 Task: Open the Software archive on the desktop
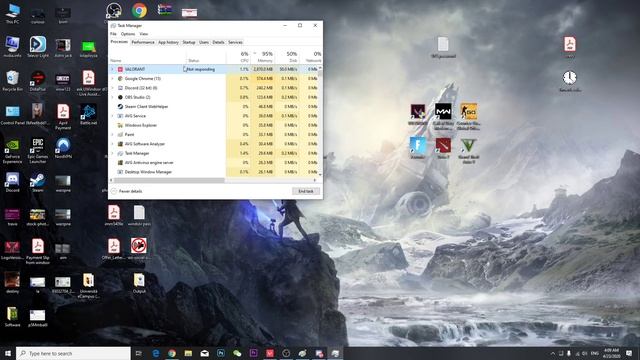click(12, 317)
